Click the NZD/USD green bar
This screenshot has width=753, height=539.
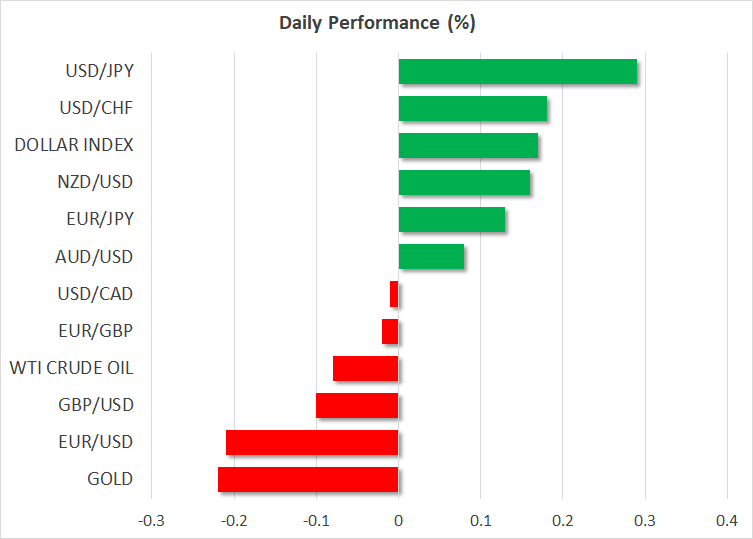[x=464, y=182]
